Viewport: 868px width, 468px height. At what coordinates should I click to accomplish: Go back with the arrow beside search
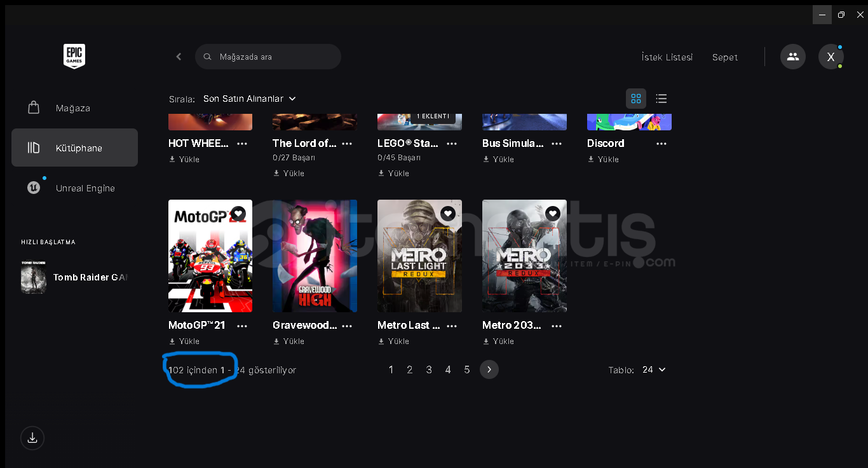[179, 57]
